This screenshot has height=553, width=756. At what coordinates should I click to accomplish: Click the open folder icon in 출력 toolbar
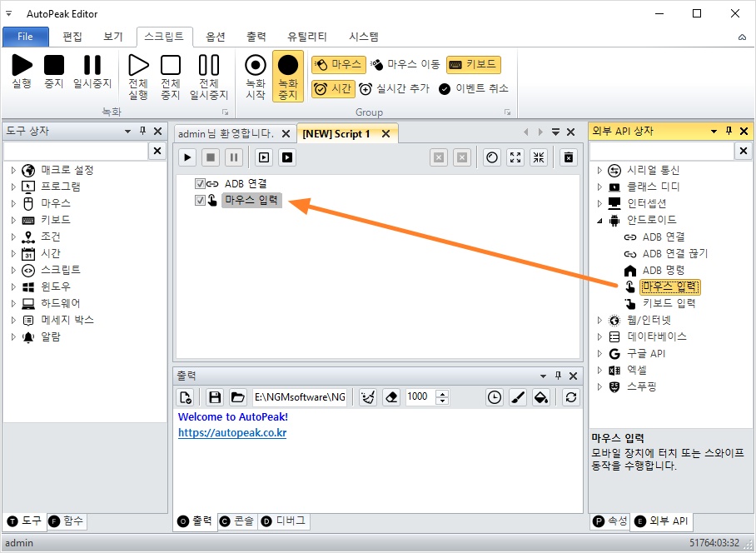[x=237, y=397]
